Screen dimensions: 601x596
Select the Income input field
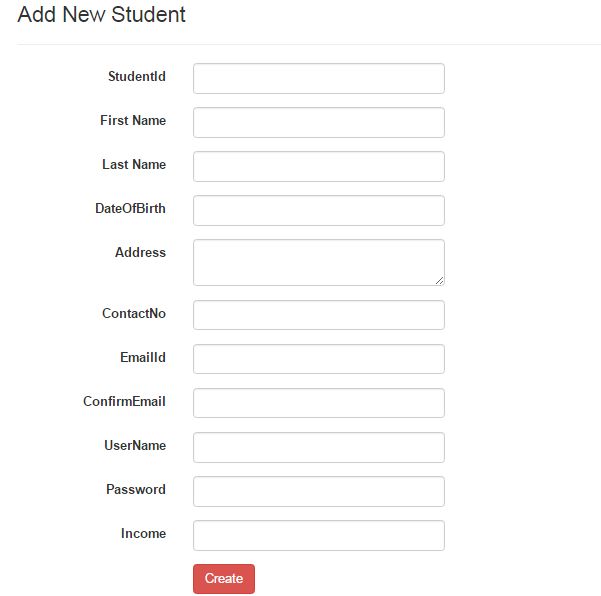318,535
